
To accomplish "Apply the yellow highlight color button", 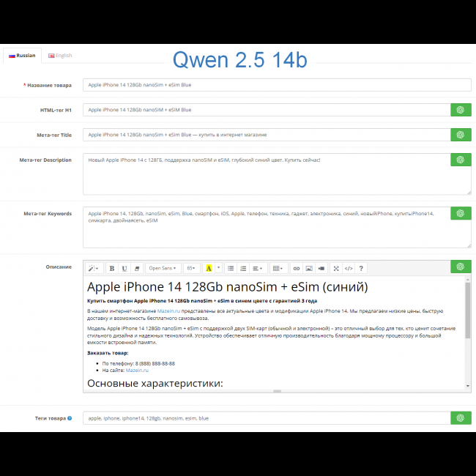I will click(209, 268).
